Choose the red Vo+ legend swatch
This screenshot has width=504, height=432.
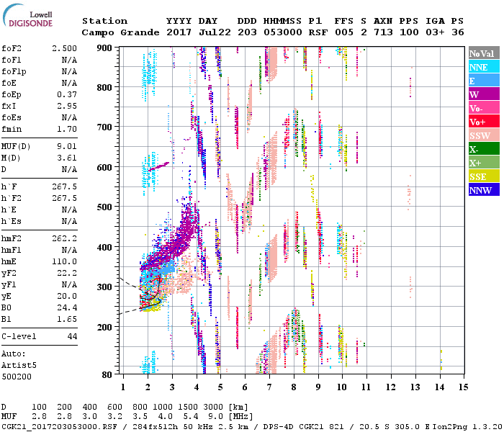click(483, 122)
